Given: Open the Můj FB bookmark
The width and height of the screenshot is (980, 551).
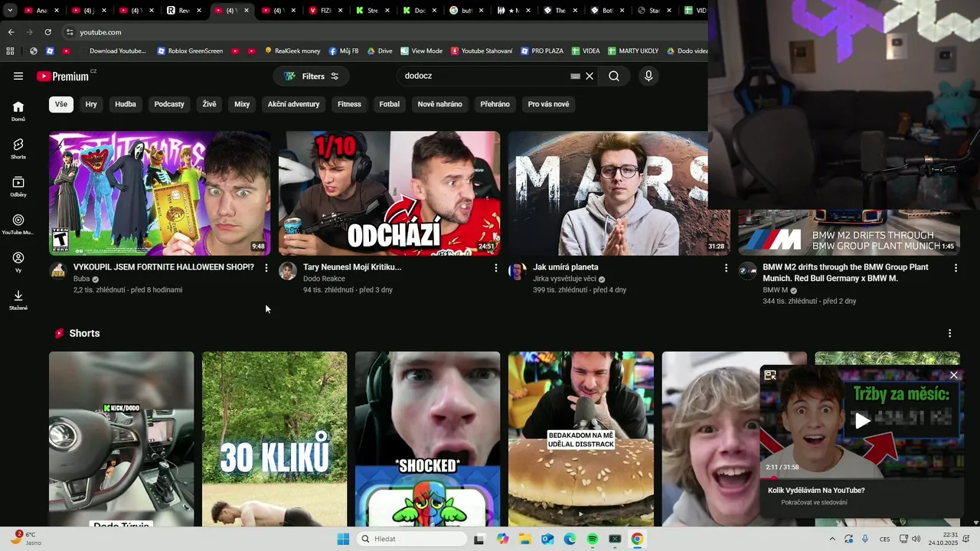Looking at the screenshot, I should [x=344, y=51].
